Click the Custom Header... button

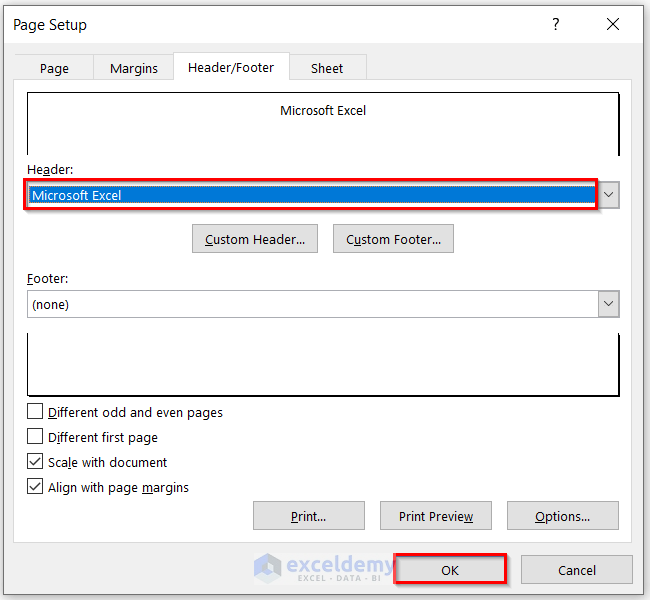pyautogui.click(x=255, y=239)
